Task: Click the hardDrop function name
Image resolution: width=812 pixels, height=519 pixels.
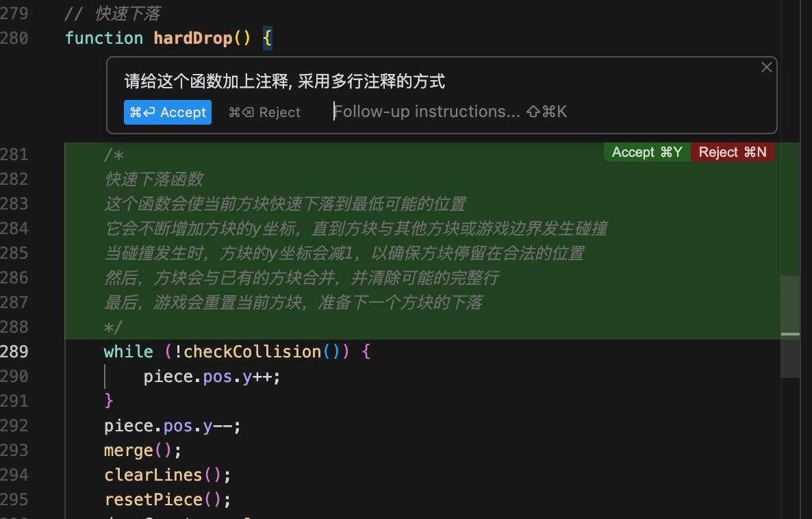Action: (x=192, y=38)
